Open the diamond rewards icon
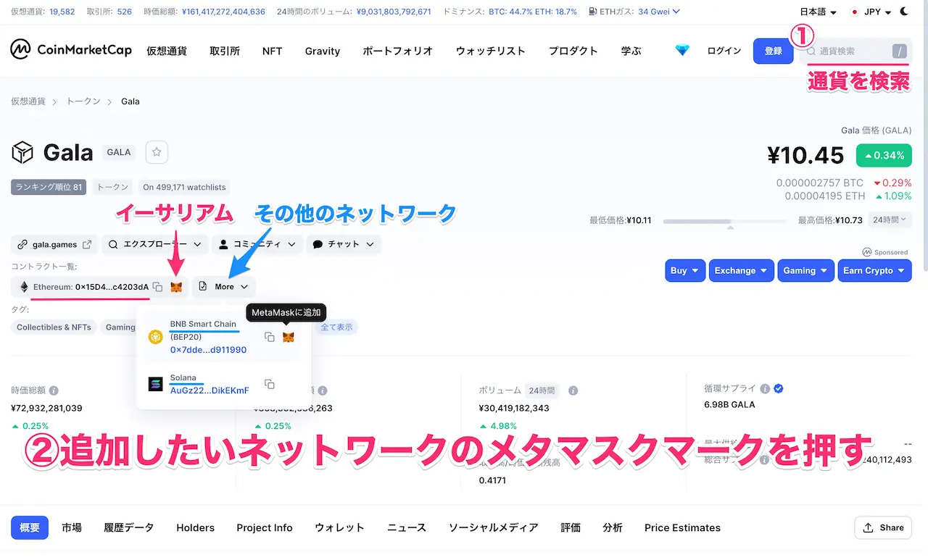 tap(682, 51)
